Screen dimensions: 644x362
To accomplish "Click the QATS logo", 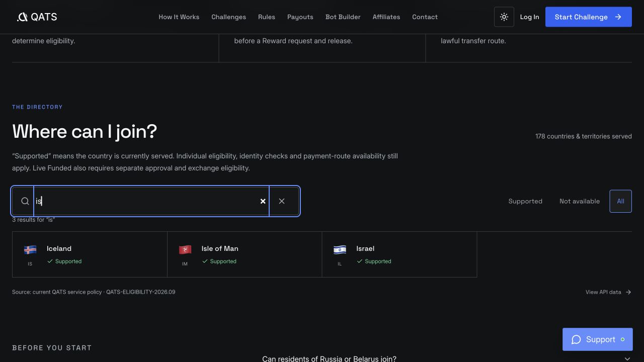I will [37, 17].
